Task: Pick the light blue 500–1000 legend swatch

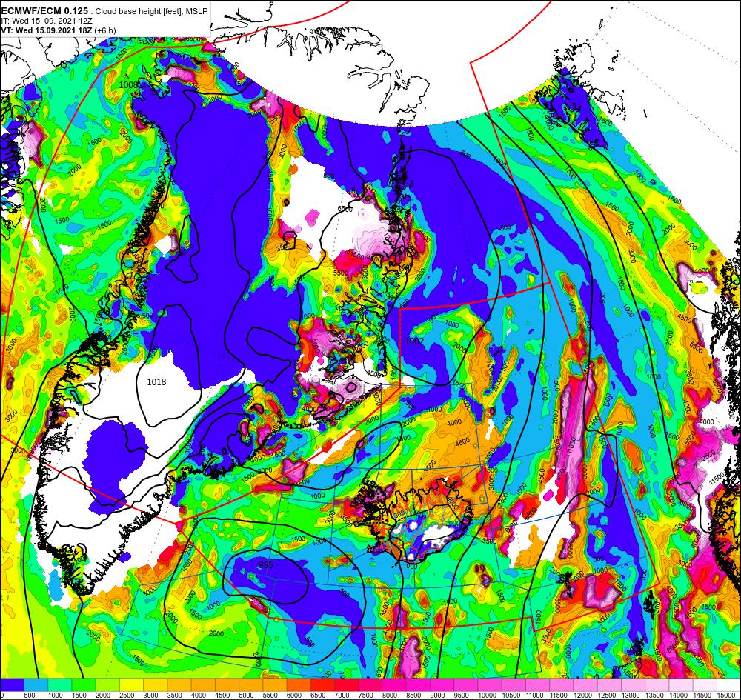Action: 36,684
